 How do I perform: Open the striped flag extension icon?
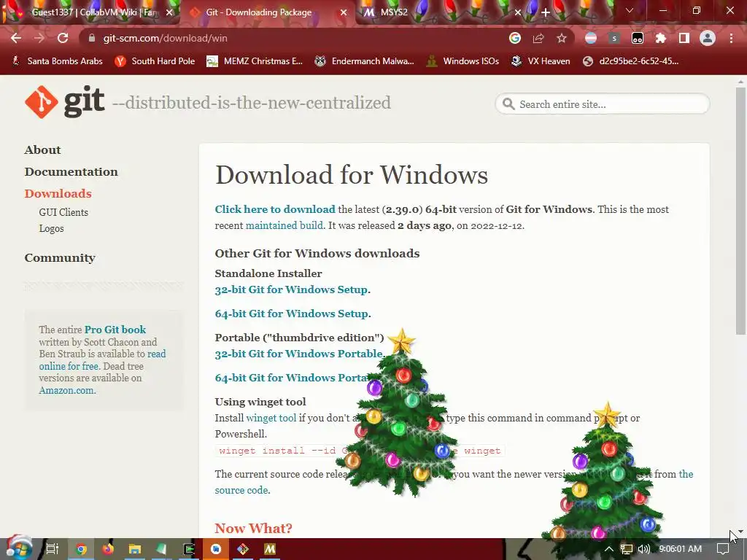click(591, 38)
